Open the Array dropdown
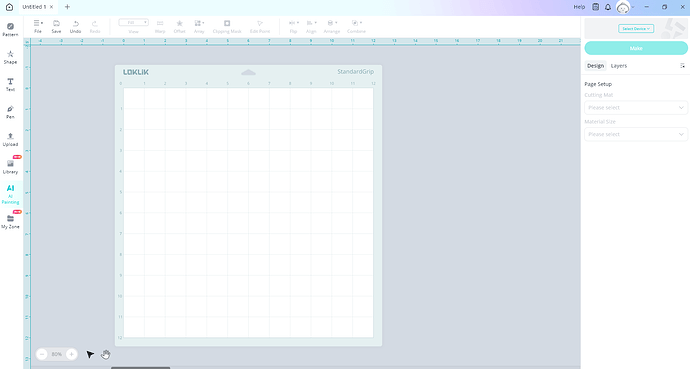 coord(199,26)
